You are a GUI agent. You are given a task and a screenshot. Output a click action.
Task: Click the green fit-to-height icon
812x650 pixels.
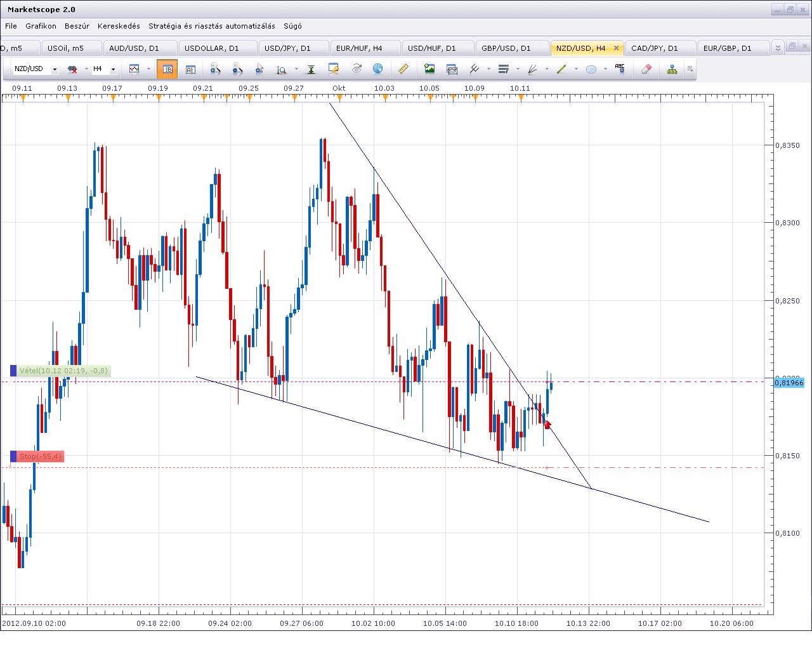pyautogui.click(x=311, y=69)
